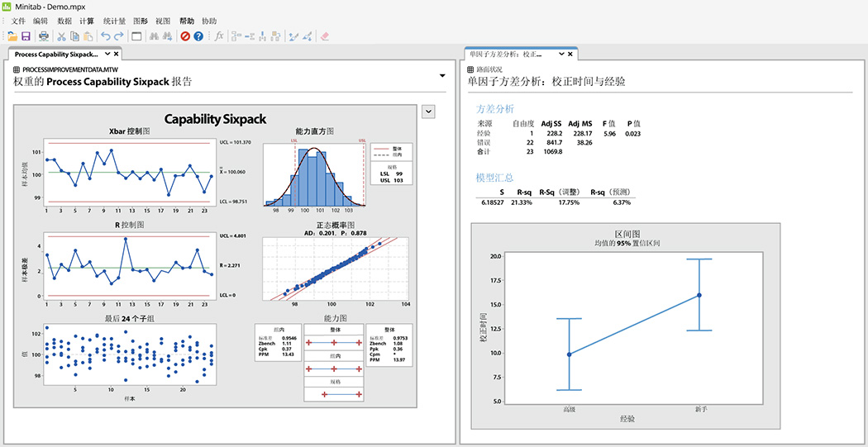Click the Copy icon in toolbar
The width and height of the screenshot is (868, 447).
(x=74, y=36)
